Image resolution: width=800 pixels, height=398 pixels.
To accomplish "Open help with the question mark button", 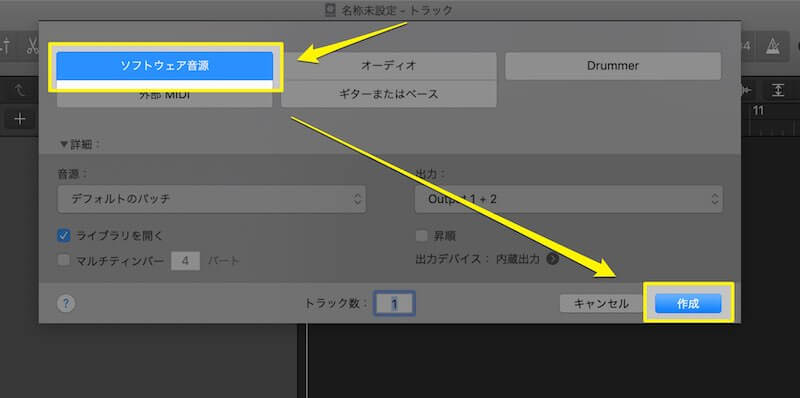I will 66,304.
